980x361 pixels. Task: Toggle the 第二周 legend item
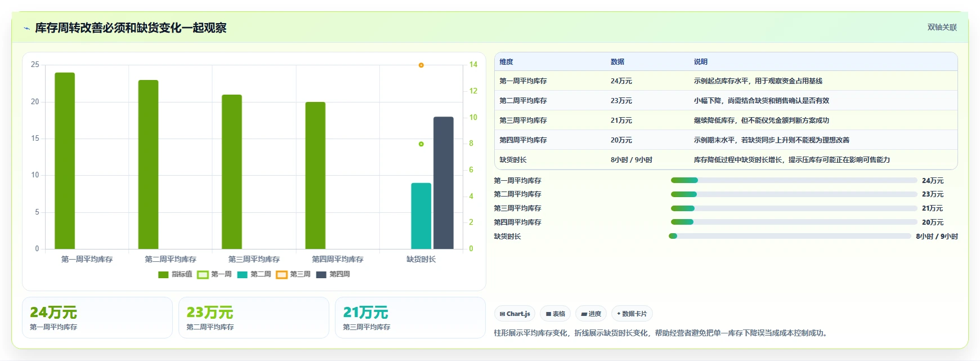coord(254,274)
